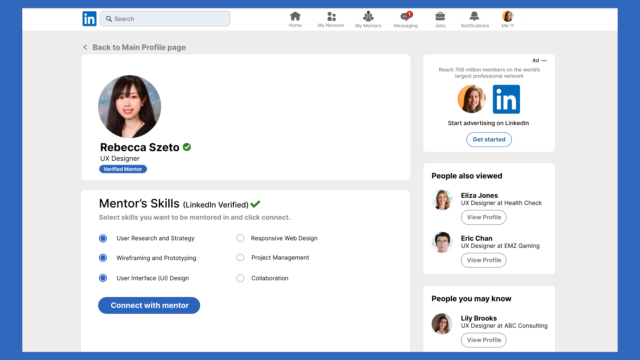The height and width of the screenshot is (360, 640).
Task: Click the magnifier icon in search bar
Action: click(x=109, y=19)
